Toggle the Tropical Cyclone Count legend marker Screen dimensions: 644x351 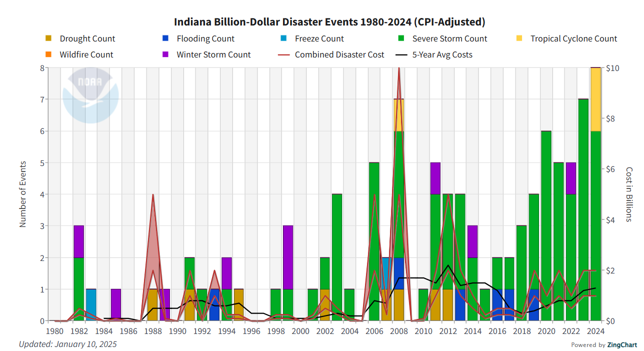(519, 38)
